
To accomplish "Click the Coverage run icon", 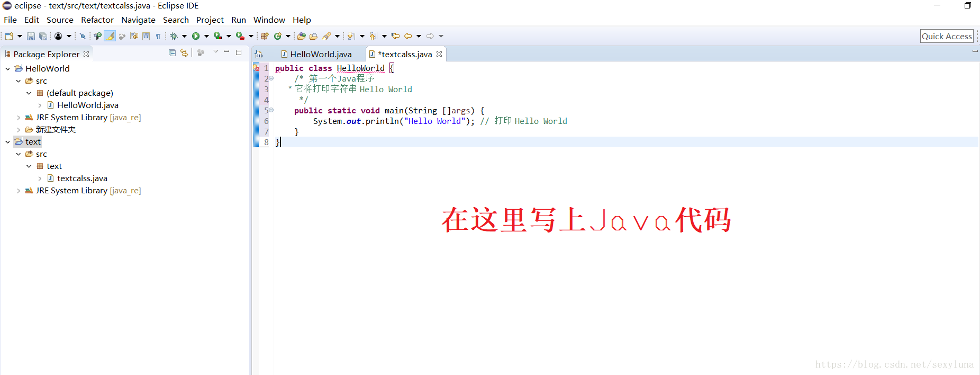I will click(x=217, y=36).
